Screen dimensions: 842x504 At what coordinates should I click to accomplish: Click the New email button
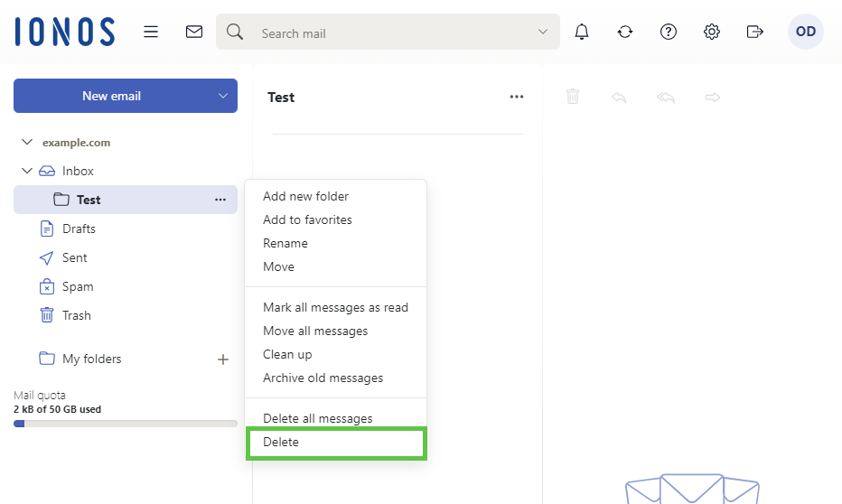pos(111,96)
